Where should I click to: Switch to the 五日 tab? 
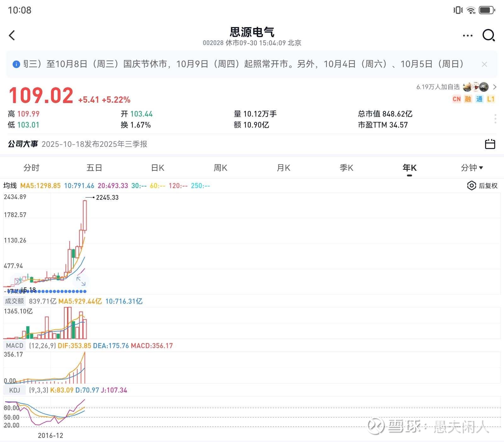point(94,168)
